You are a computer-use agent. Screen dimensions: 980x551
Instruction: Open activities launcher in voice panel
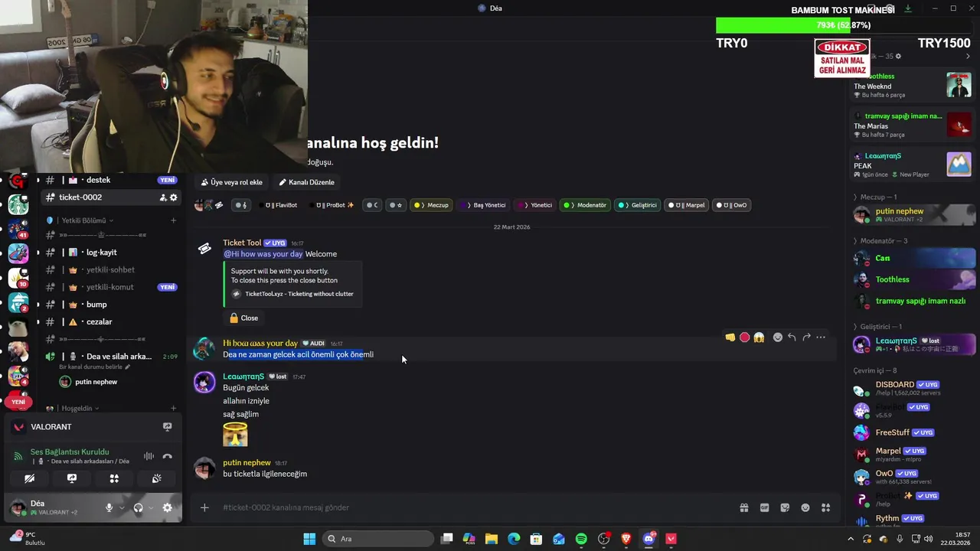point(114,478)
